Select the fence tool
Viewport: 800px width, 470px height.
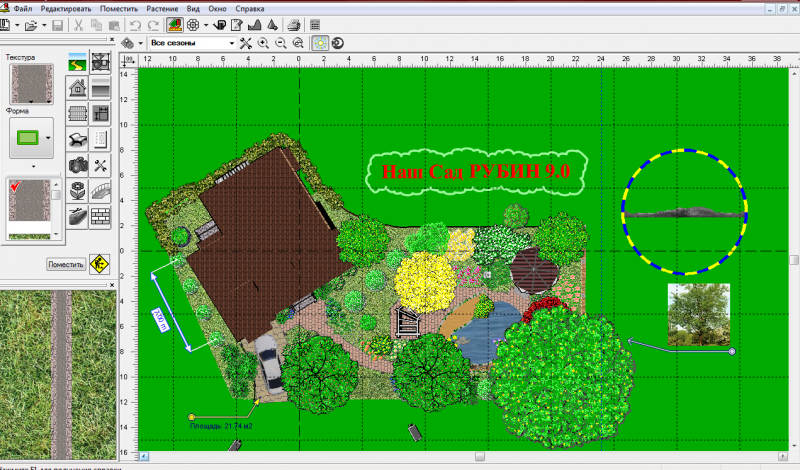click(x=78, y=113)
